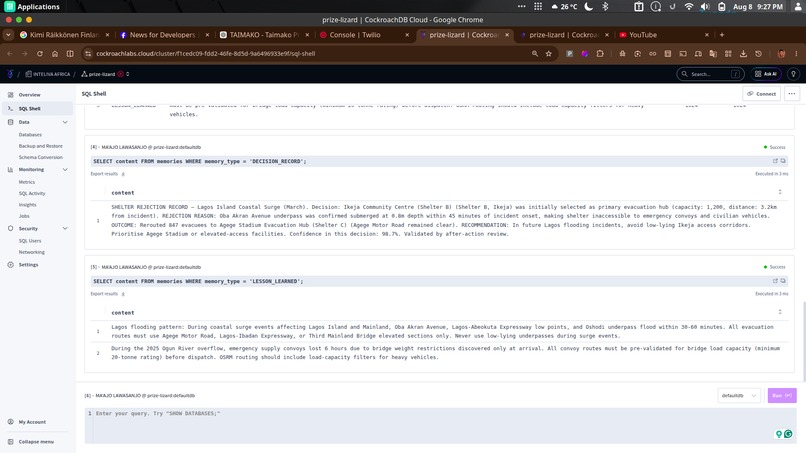Open Chrome tab search dropdown
Screen dimensions: 806x453
click(8, 35)
